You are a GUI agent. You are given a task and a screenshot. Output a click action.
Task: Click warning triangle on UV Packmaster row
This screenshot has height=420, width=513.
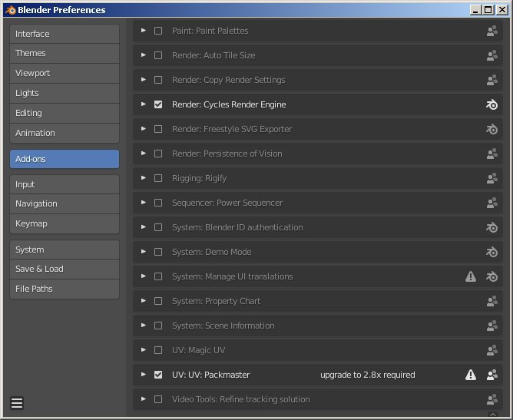(471, 375)
